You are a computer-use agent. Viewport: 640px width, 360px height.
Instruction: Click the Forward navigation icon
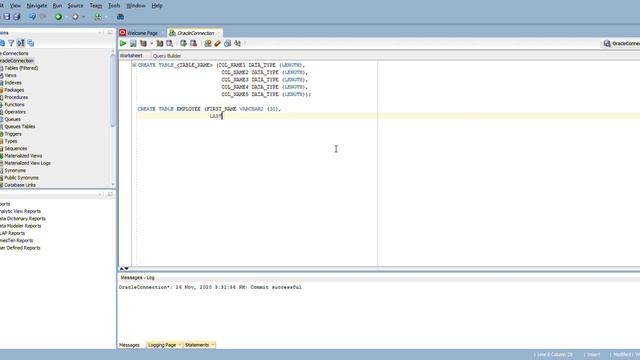(75, 17)
